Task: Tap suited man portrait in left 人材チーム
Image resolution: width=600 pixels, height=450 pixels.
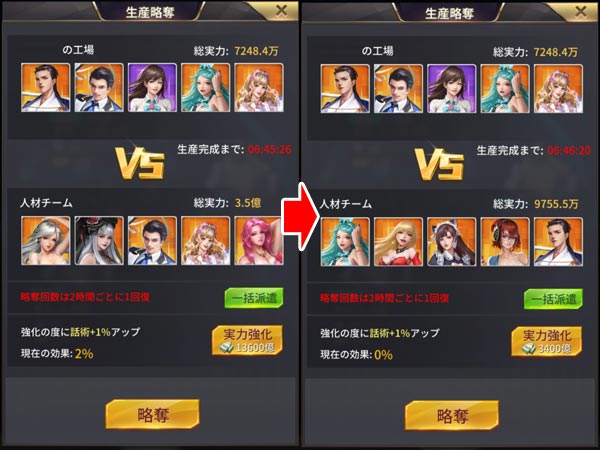Action: (152, 241)
